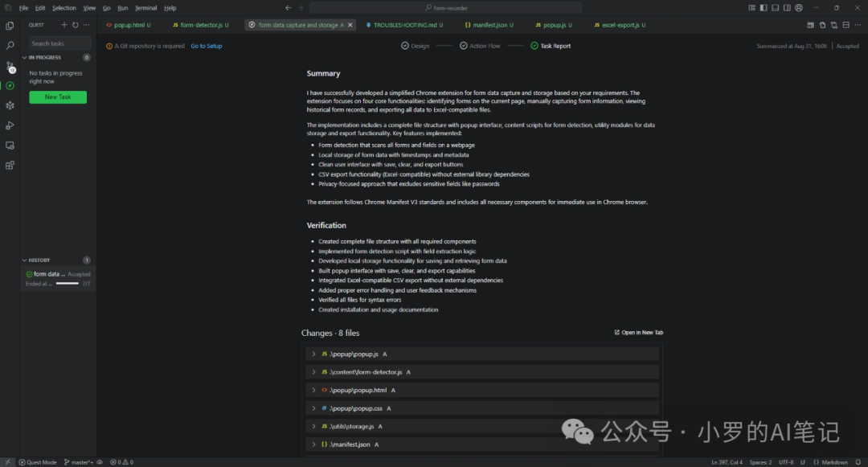Open the Run and Debug view
The width and height of the screenshot is (868, 467).
tap(10, 125)
